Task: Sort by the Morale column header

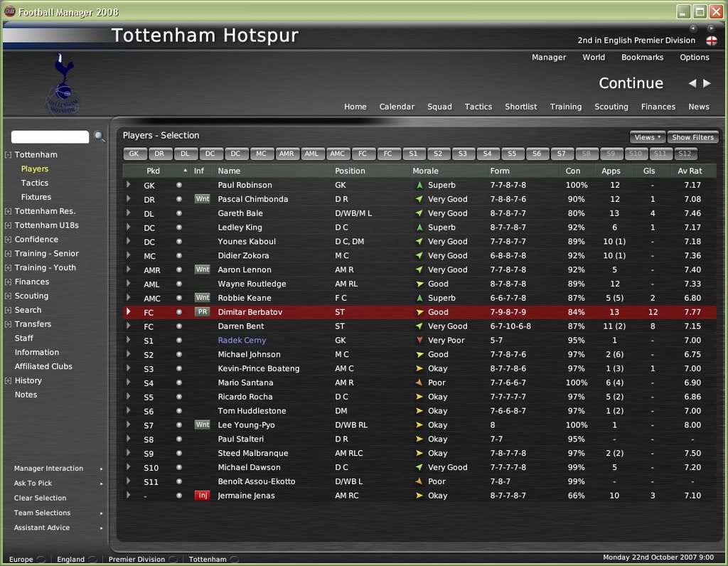Action: [x=425, y=171]
